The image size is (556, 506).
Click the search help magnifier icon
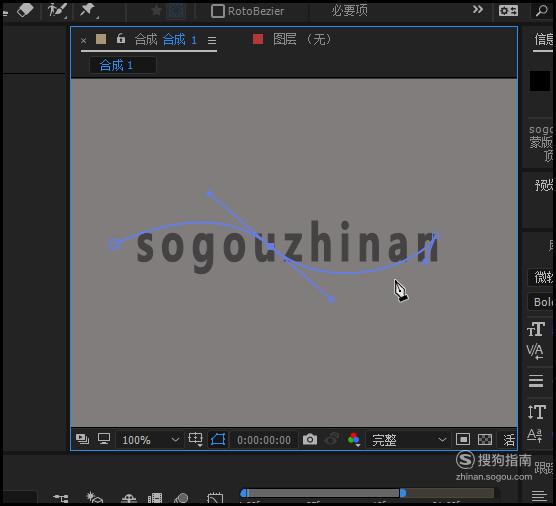click(x=541, y=11)
